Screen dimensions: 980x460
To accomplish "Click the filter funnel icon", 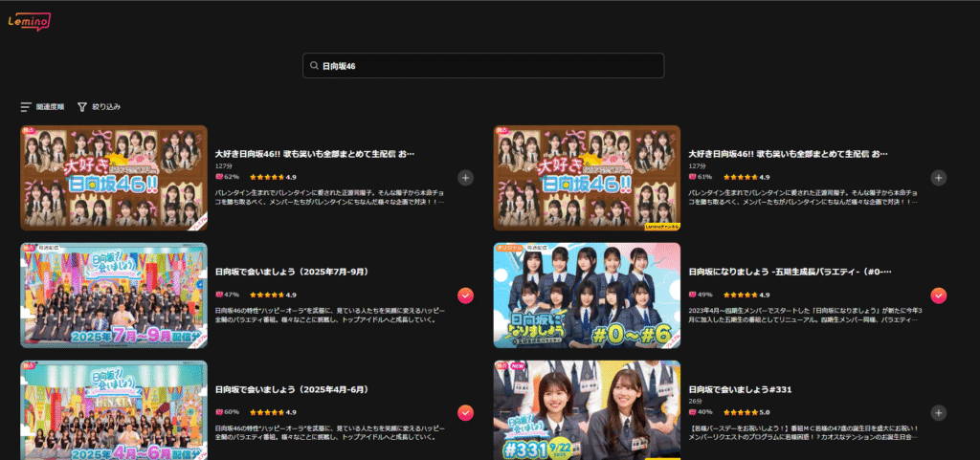I will (82, 107).
